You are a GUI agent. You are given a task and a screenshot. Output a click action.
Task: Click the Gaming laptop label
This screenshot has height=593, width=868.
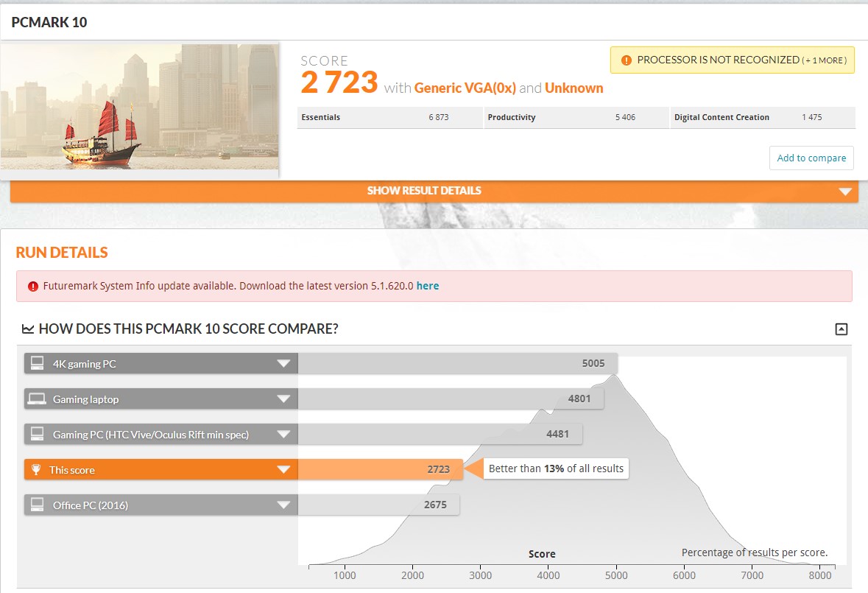(86, 399)
